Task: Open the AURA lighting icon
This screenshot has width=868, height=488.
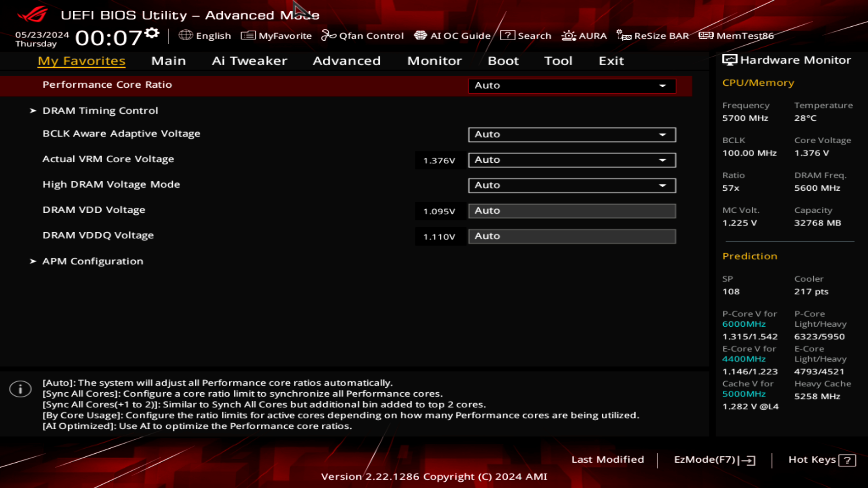Action: click(x=568, y=35)
